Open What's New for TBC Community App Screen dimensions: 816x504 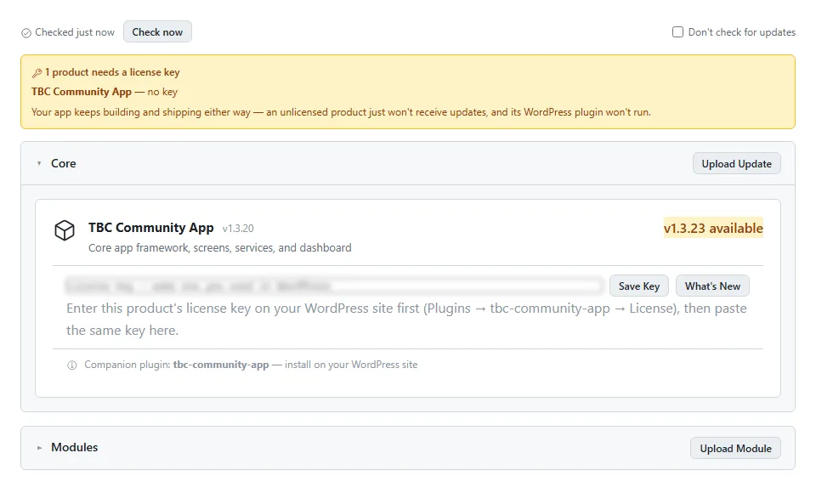click(x=712, y=286)
